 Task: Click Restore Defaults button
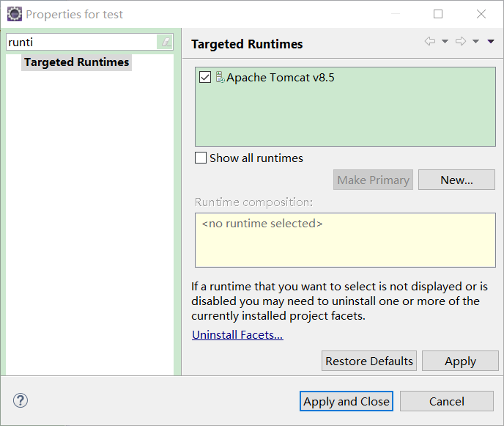tap(369, 361)
